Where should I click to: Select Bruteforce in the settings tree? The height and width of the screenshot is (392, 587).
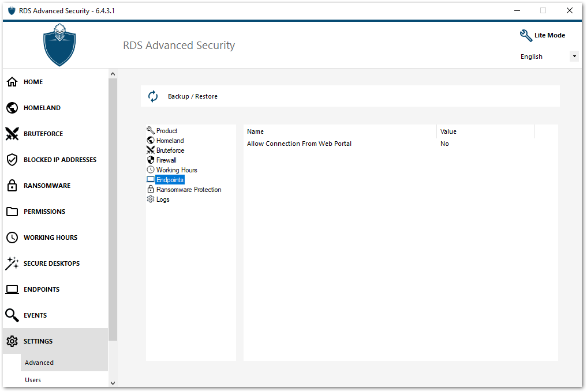pos(170,150)
